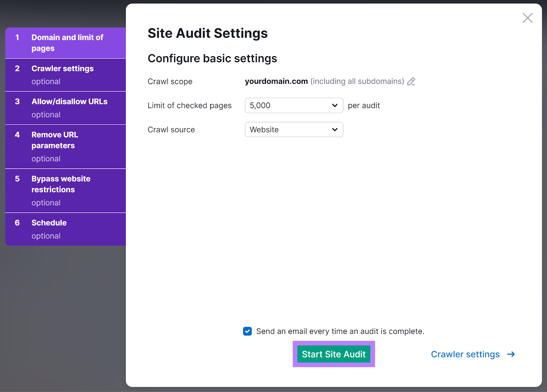Viewport: 547px width, 392px height.
Task: Click the chevron on the Website dropdown
Action: coord(334,130)
